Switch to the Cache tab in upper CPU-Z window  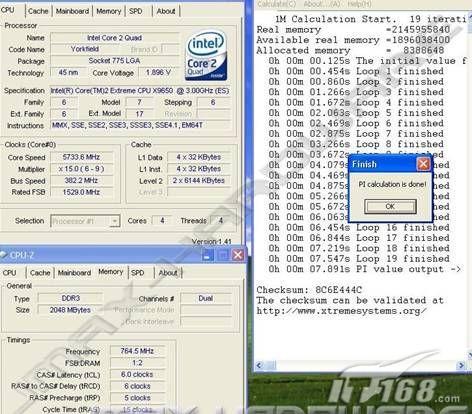(38, 11)
